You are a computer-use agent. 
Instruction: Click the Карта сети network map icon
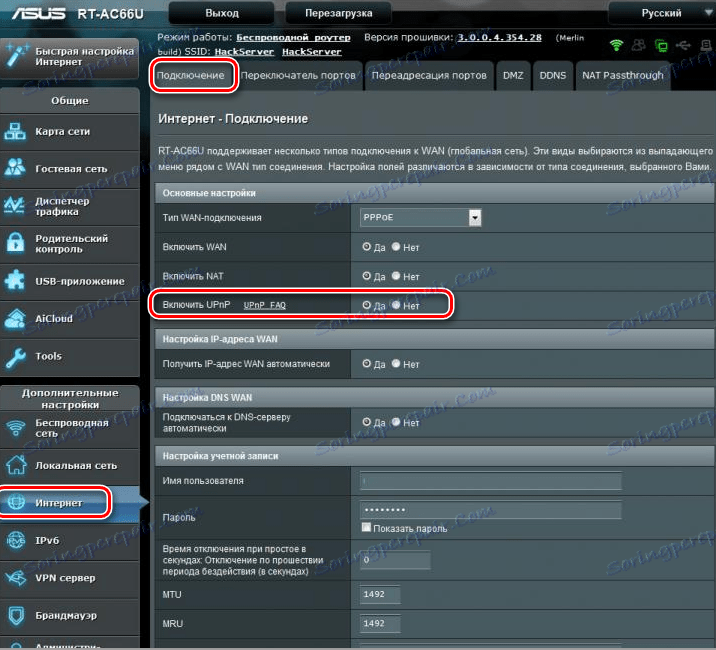click(15, 132)
